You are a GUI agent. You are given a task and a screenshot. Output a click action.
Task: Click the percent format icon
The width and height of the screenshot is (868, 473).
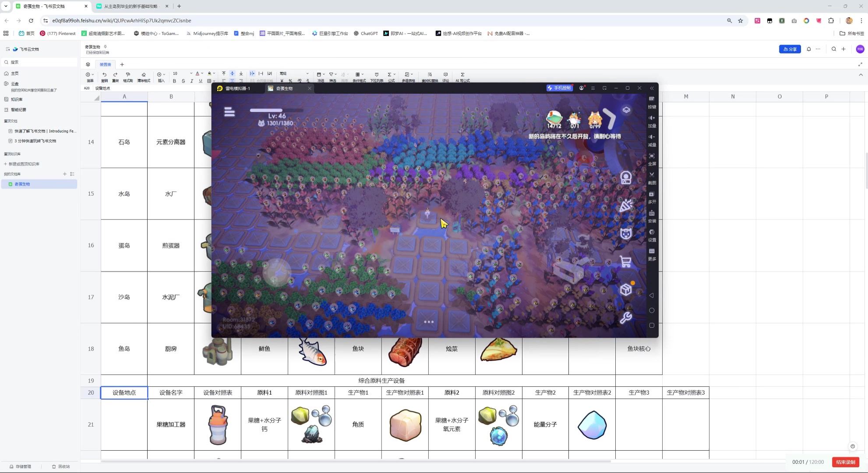290,81
